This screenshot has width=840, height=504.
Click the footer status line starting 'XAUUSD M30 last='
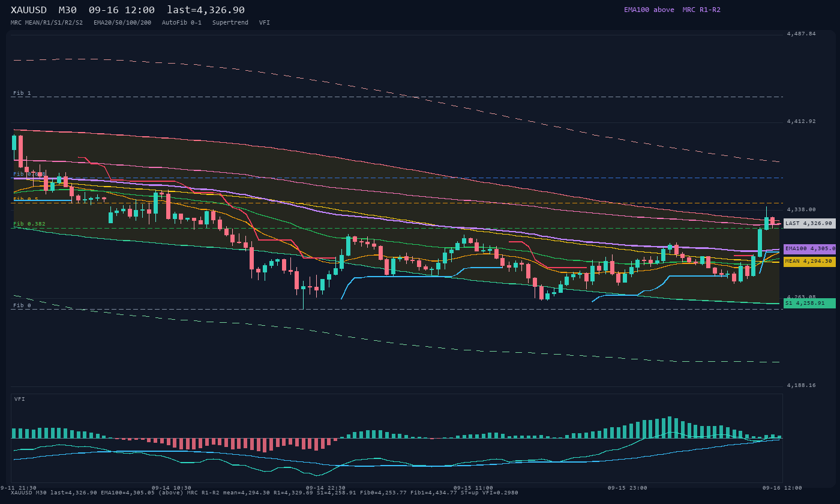(265, 493)
